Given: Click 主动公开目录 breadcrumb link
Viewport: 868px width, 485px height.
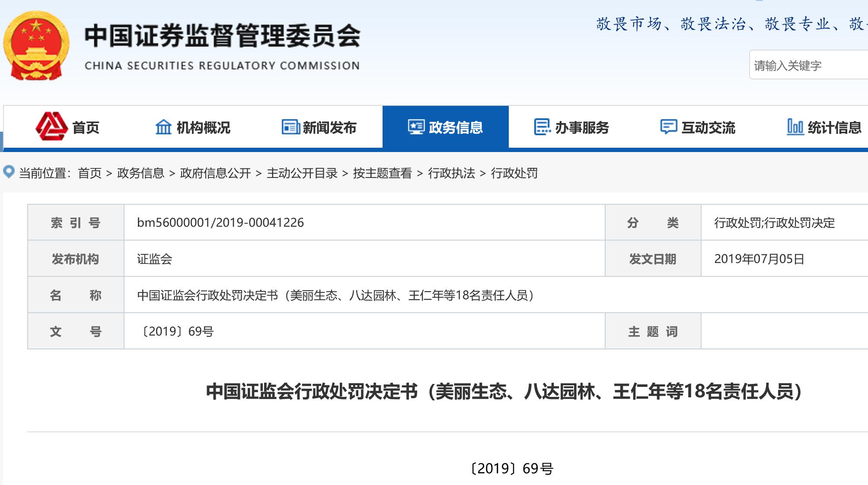Looking at the screenshot, I should click(302, 173).
